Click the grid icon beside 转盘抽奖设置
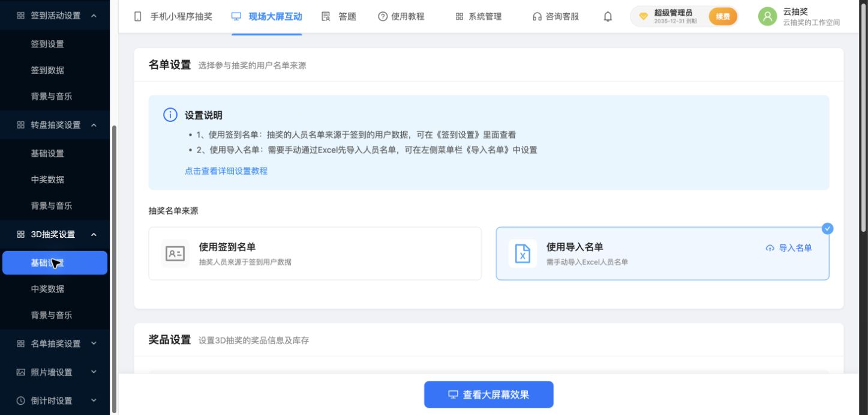868x415 pixels. click(20, 125)
